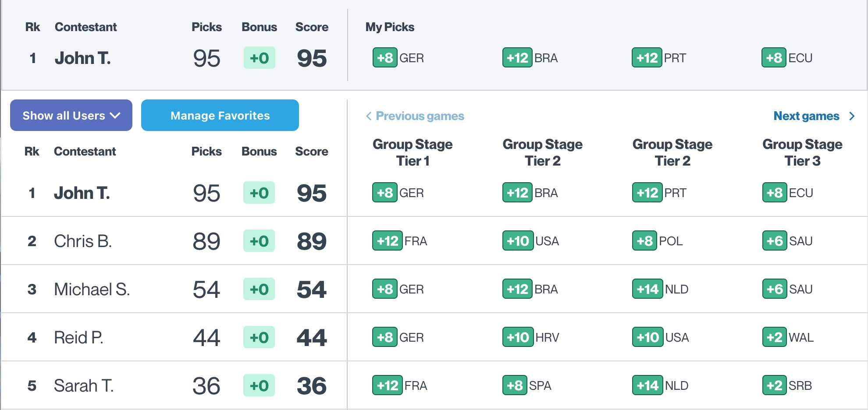Go back to Previous games
The image size is (868, 410).
click(420, 116)
